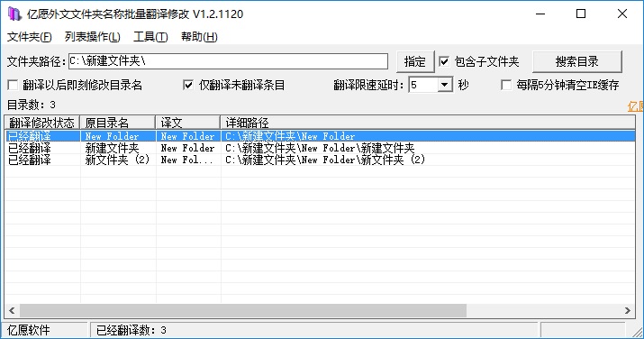
Task: Click the 原目录名 column header
Action: (117, 123)
